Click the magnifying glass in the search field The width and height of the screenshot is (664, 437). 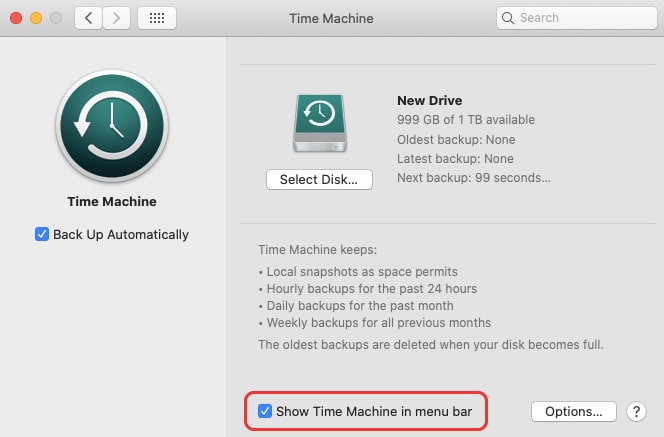(507, 18)
